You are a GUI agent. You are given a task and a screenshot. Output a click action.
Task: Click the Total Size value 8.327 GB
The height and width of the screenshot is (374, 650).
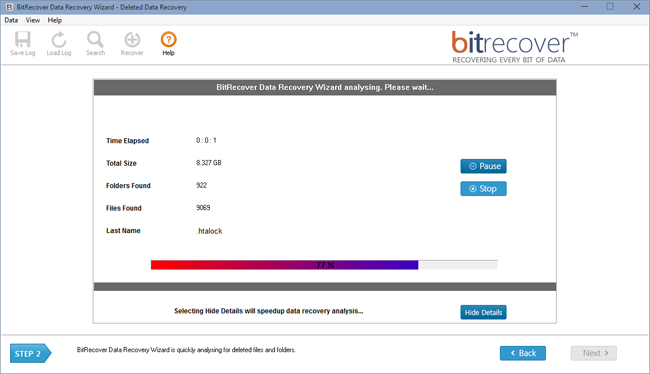coord(209,163)
